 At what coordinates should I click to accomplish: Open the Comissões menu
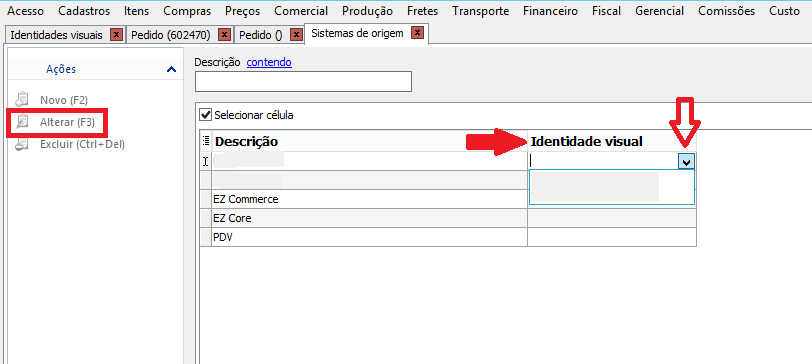pos(727,11)
